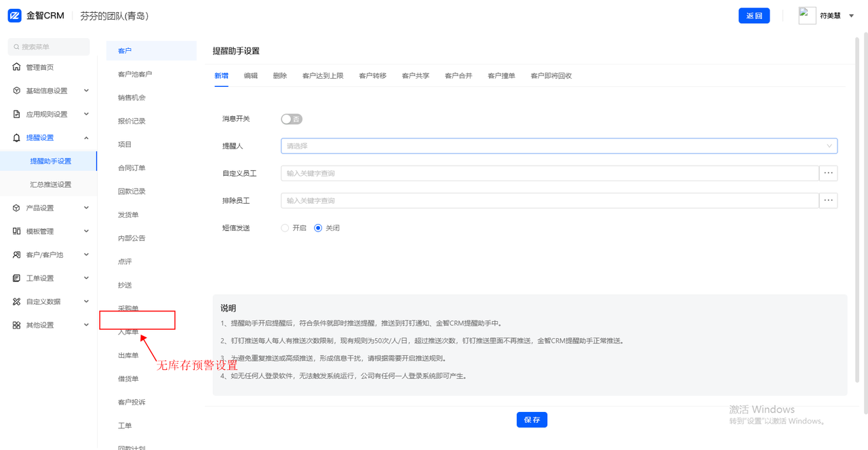Click the 搜索菜单 search field
The height and width of the screenshot is (450, 868).
pos(49,47)
